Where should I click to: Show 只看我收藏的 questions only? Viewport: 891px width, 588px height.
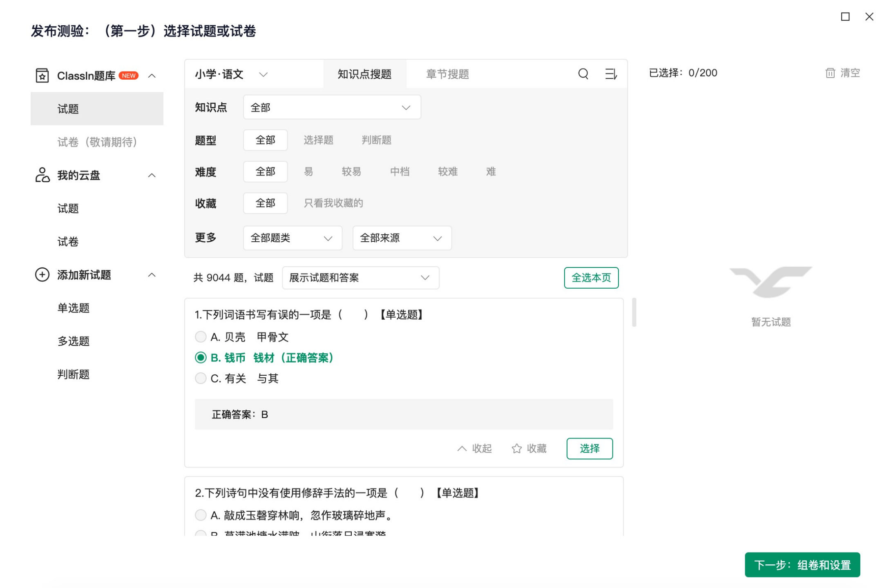tap(333, 203)
